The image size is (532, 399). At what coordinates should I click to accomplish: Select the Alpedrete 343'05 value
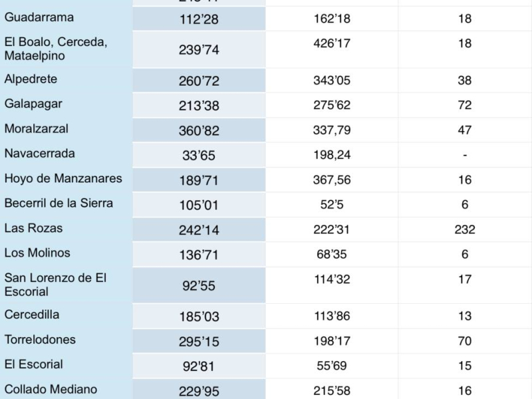click(x=331, y=80)
